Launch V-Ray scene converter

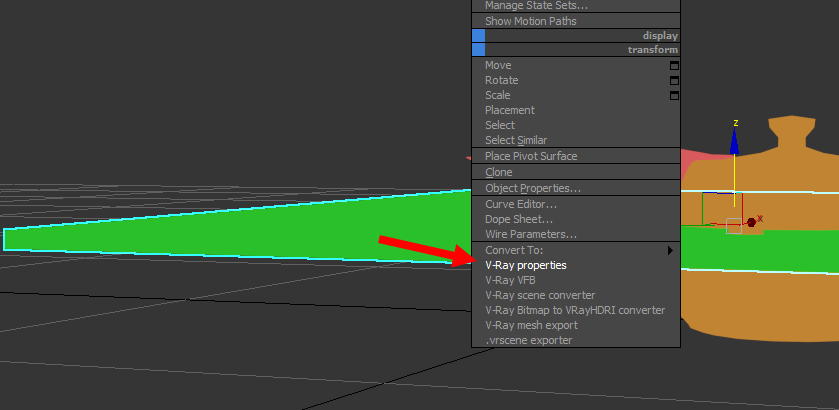tap(576, 295)
